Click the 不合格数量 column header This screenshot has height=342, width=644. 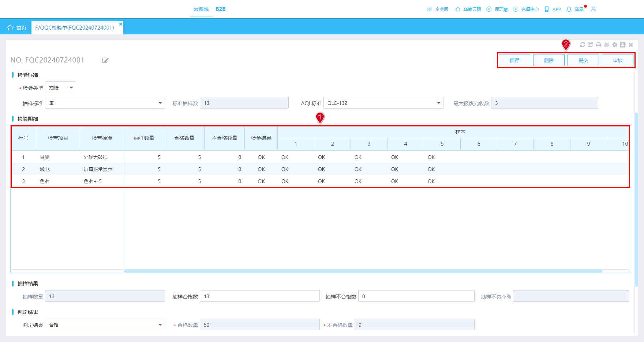pyautogui.click(x=224, y=138)
